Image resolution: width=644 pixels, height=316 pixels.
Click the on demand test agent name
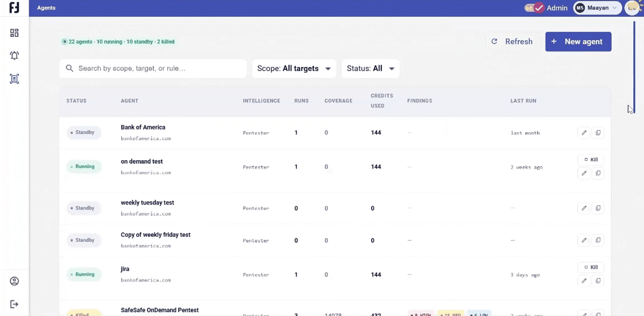click(x=142, y=162)
